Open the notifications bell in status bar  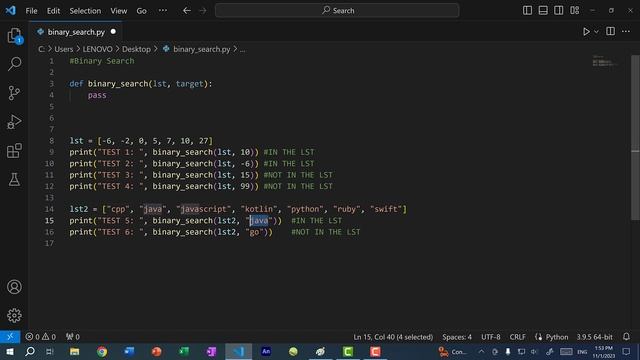[626, 337]
